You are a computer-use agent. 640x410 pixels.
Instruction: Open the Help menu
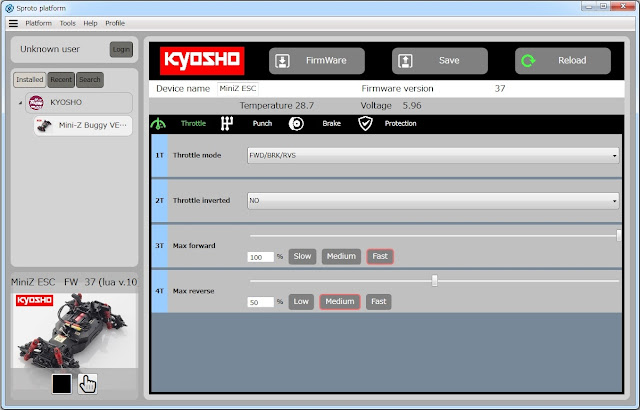[x=90, y=23]
